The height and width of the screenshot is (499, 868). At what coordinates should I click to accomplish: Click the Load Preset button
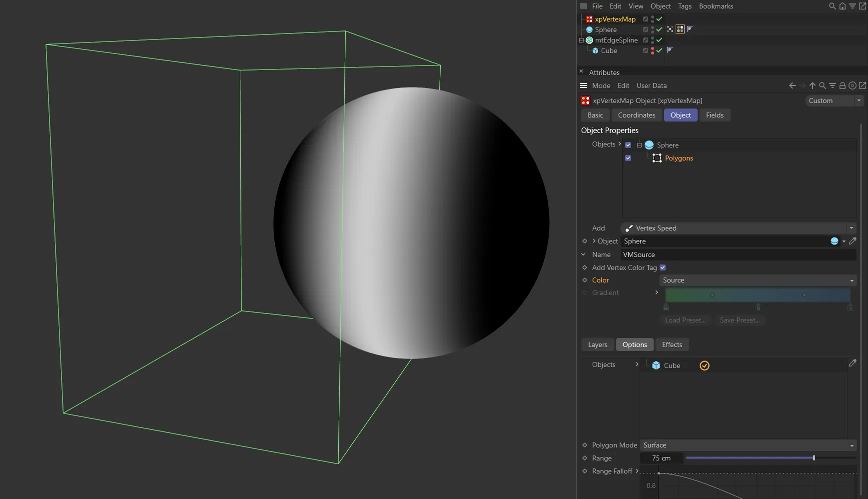pos(685,320)
